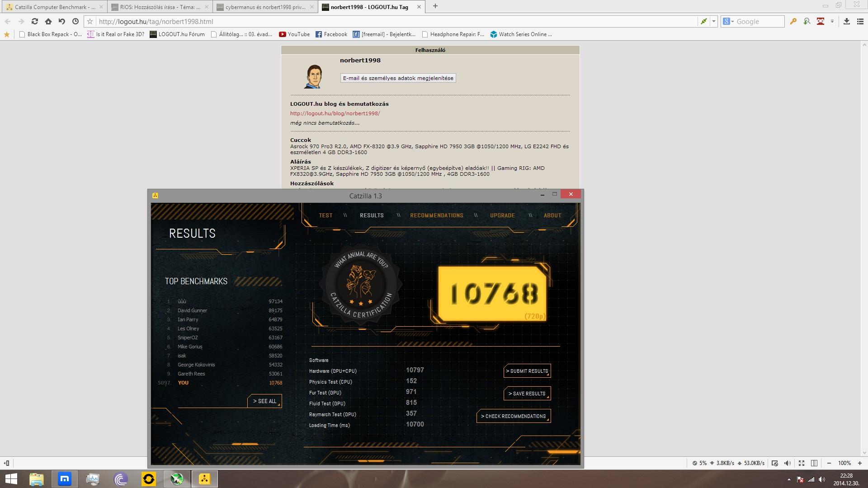Click the status bar screenshot snap icon
The image size is (868, 488).
(774, 463)
